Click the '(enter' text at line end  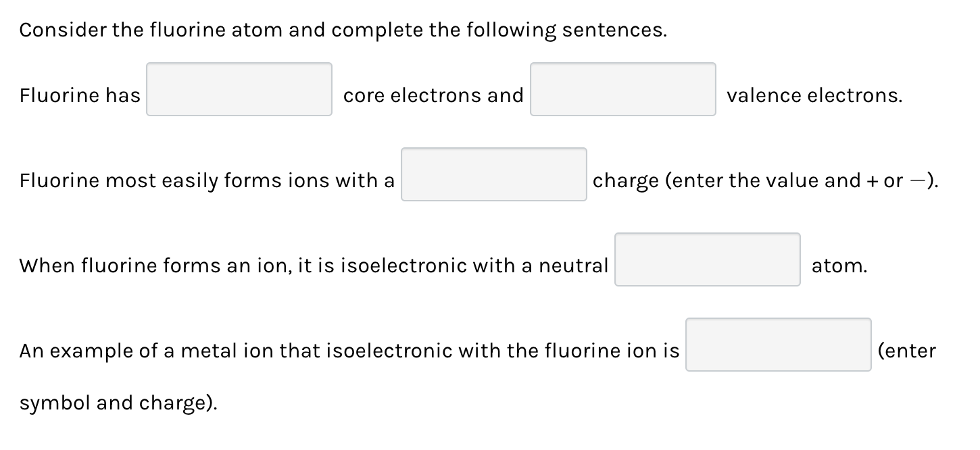[x=906, y=351]
